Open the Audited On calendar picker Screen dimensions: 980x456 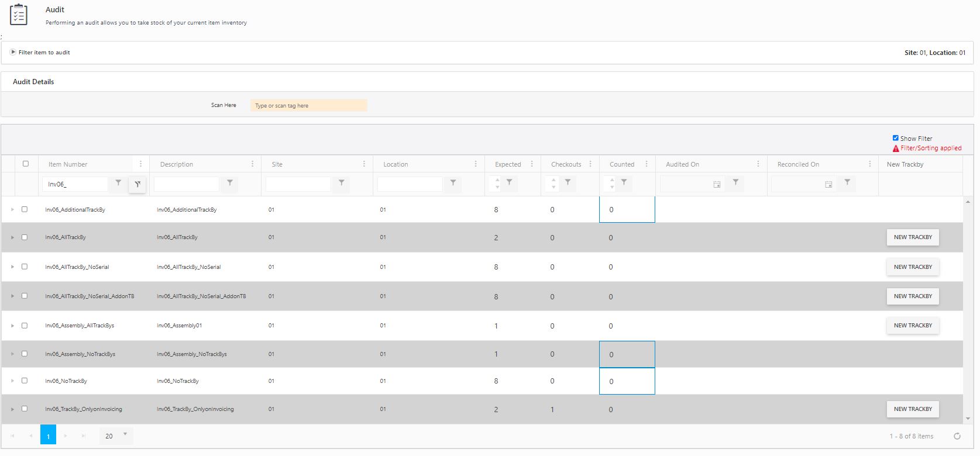(717, 184)
